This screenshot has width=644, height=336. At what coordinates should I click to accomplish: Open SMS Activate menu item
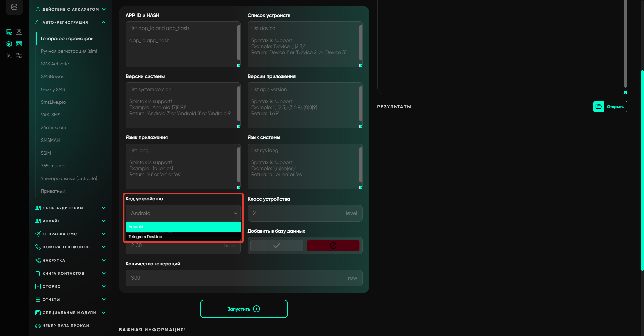point(55,64)
